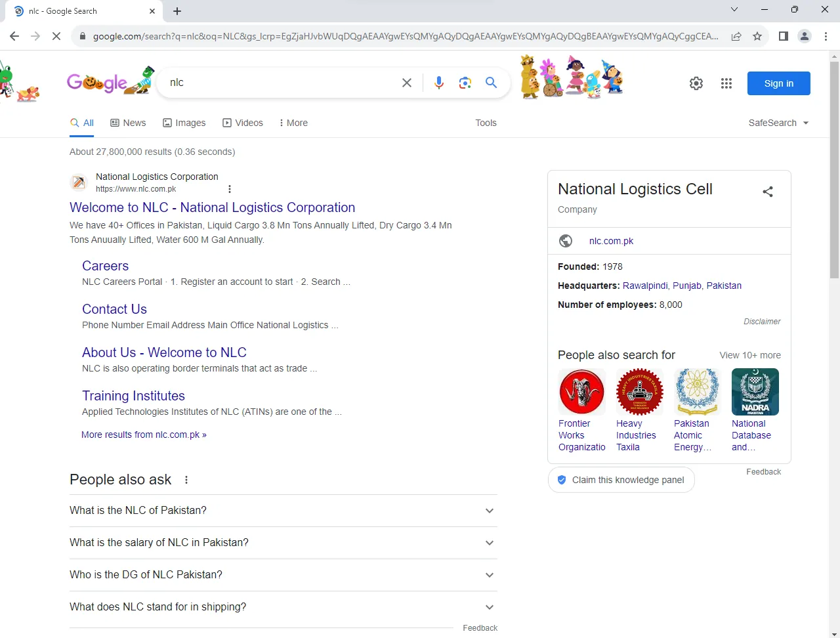Open the browser side panel icon
Image resolution: width=840 pixels, height=638 pixels.
(x=783, y=36)
